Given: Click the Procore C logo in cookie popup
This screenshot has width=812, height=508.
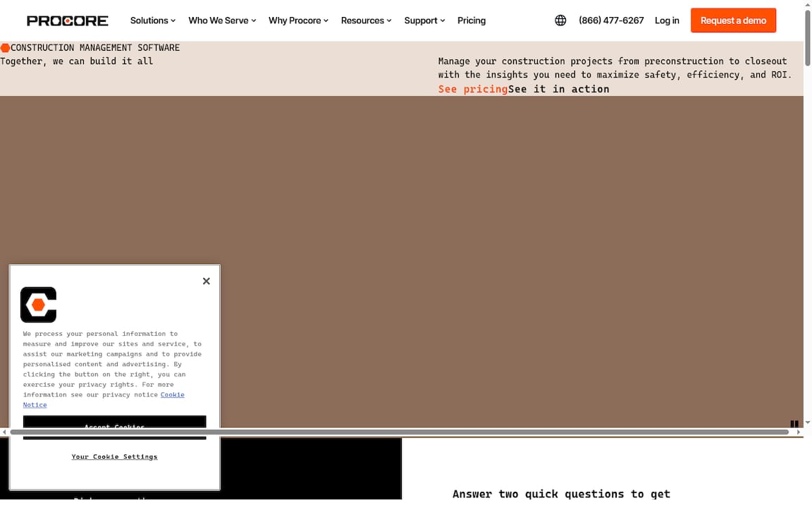Looking at the screenshot, I should [x=38, y=305].
